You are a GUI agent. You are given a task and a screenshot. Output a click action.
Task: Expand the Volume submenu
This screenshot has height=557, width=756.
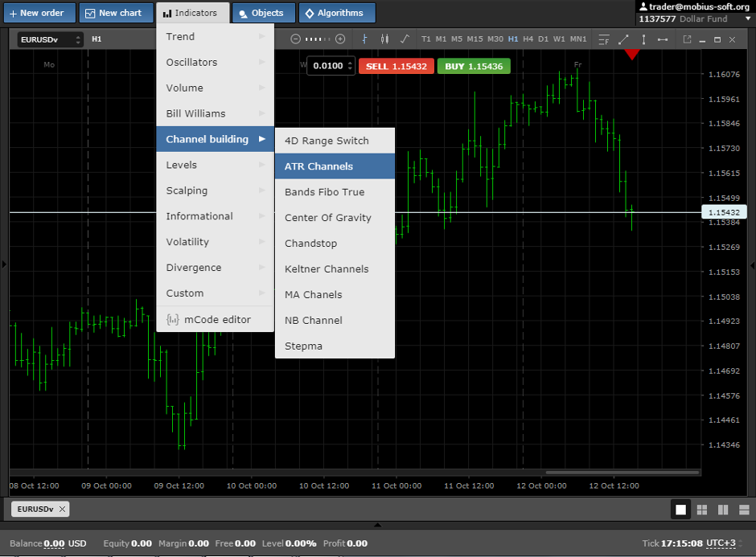[x=215, y=88]
